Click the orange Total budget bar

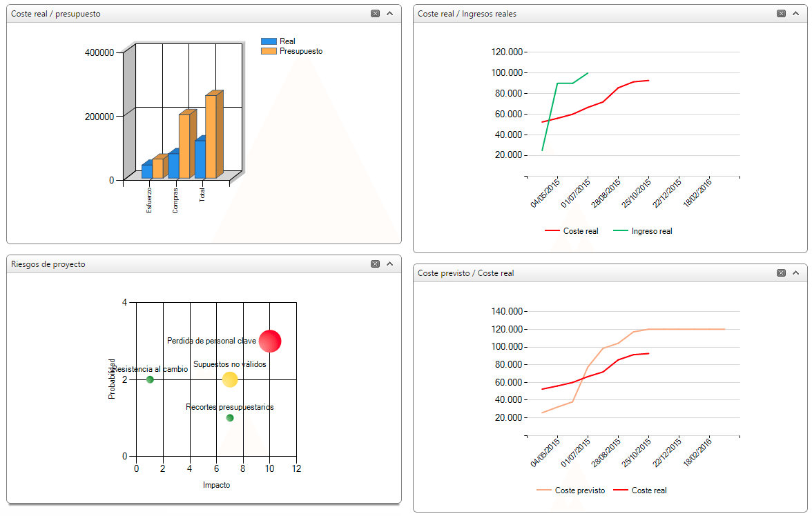coord(211,136)
